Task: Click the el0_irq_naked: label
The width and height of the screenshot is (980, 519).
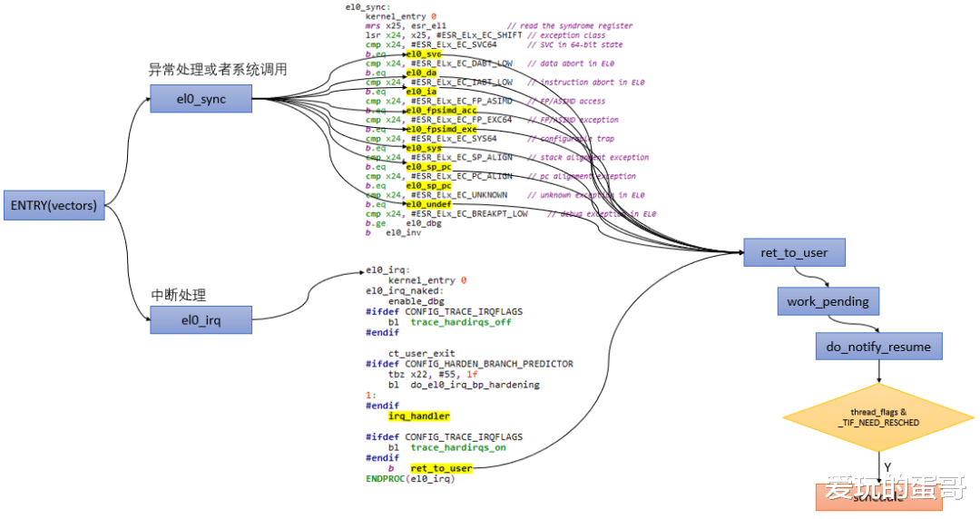Action: 405,290
